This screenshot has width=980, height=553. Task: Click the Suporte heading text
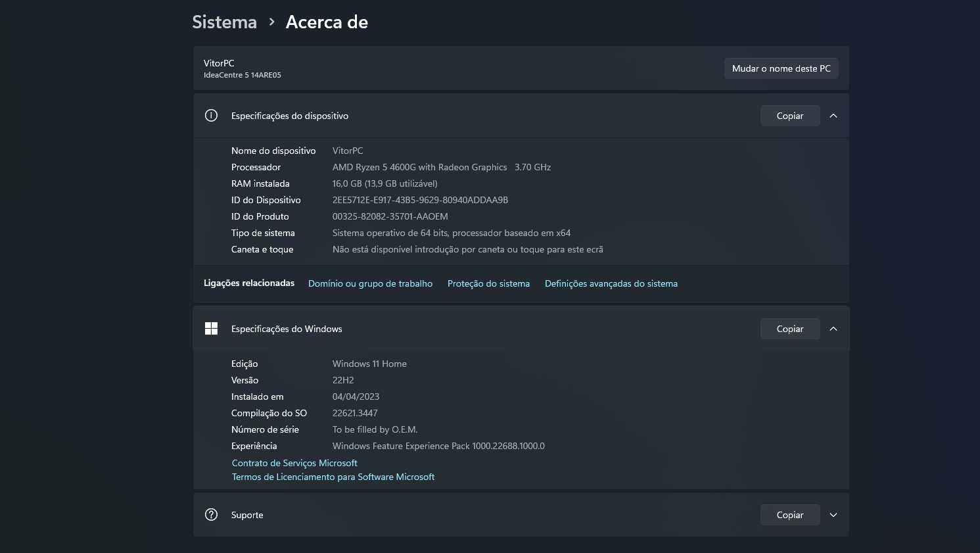(247, 515)
